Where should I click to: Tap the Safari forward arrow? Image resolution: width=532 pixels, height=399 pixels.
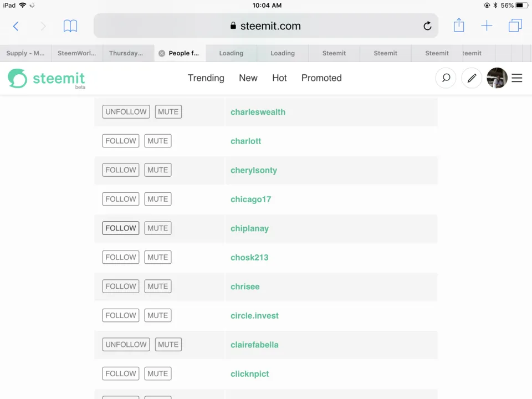[x=43, y=26]
